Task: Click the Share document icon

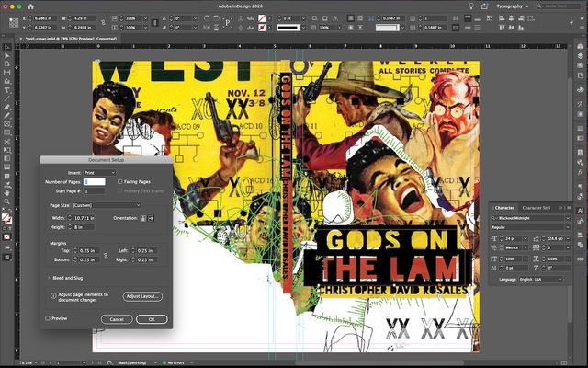Action: [x=484, y=6]
